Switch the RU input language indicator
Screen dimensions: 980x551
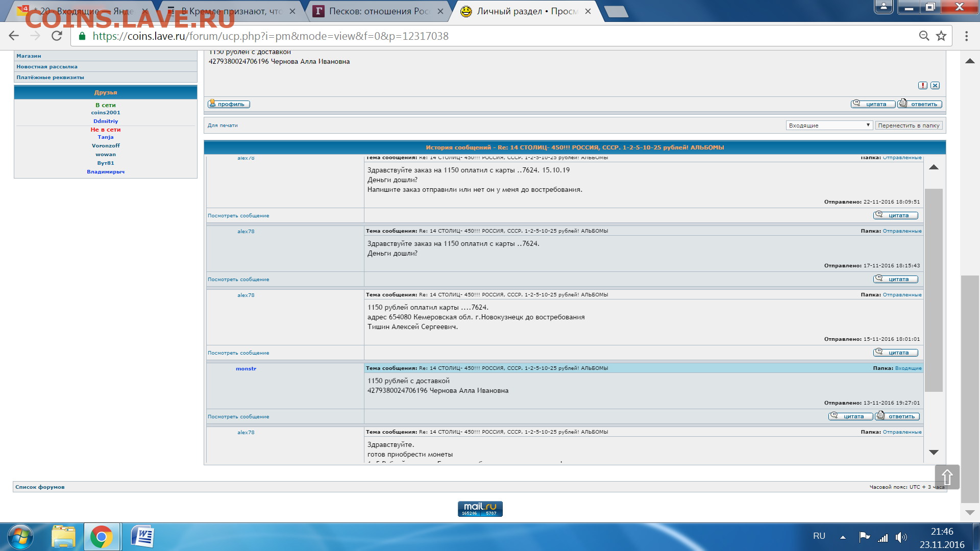point(819,536)
